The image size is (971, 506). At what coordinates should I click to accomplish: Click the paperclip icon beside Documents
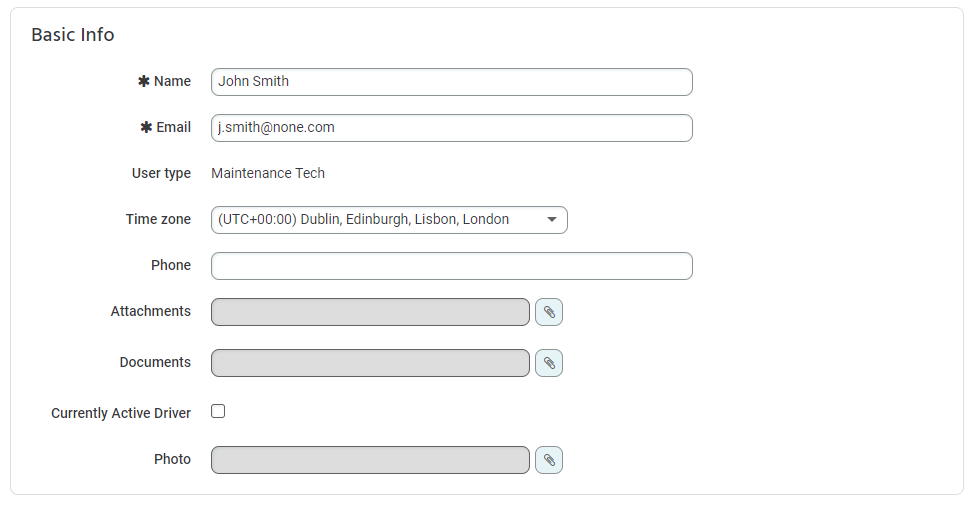click(x=549, y=363)
